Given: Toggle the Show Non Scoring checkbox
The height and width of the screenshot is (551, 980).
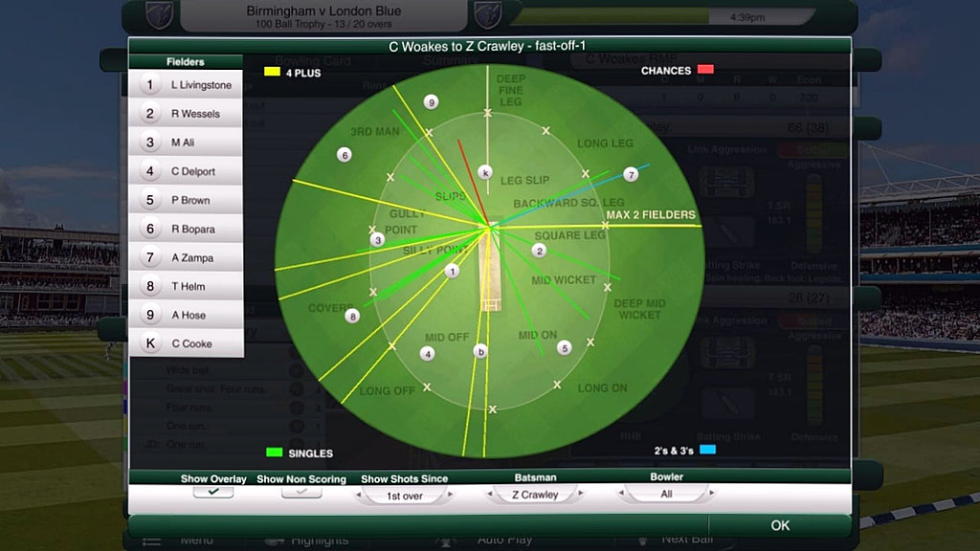Looking at the screenshot, I should coord(301,492).
